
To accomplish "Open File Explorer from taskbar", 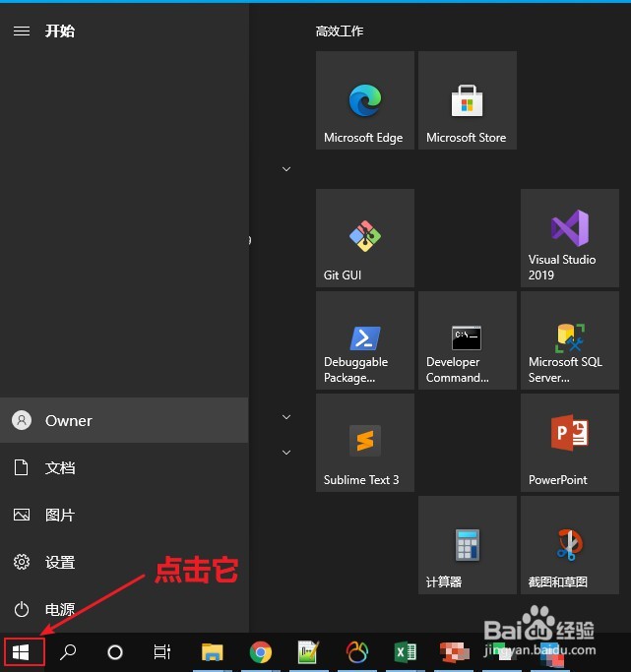I will 213,652.
